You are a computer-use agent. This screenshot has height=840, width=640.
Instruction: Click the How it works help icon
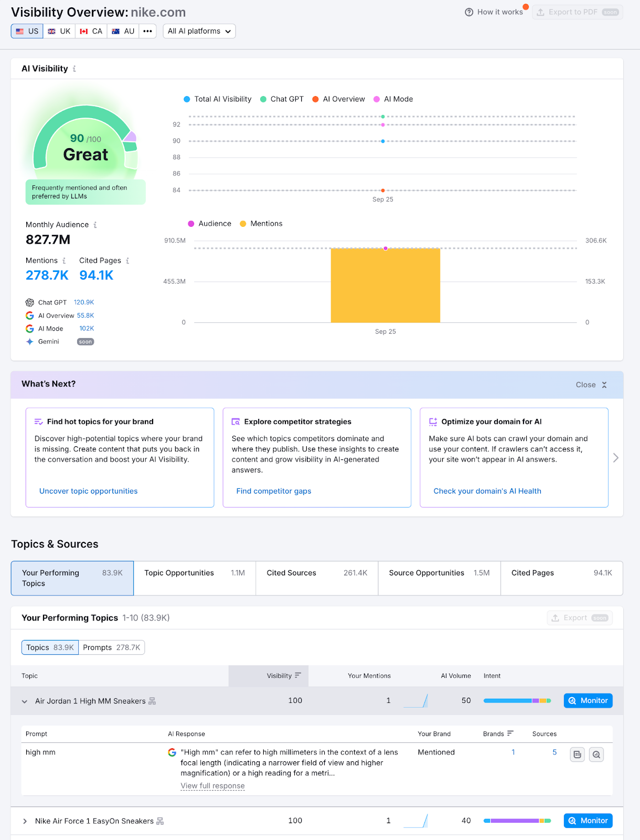tap(469, 12)
